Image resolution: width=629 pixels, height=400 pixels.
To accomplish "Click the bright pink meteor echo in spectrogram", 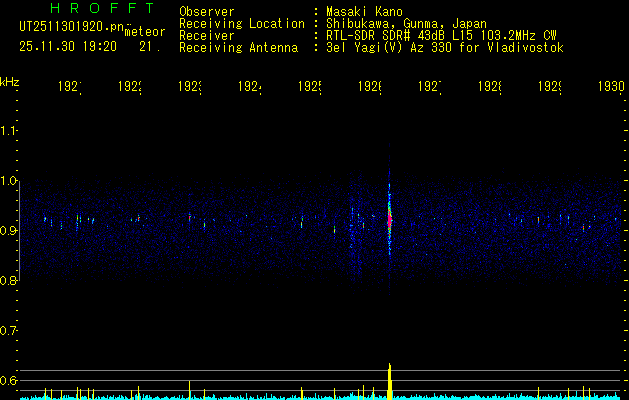I will (x=389, y=220).
